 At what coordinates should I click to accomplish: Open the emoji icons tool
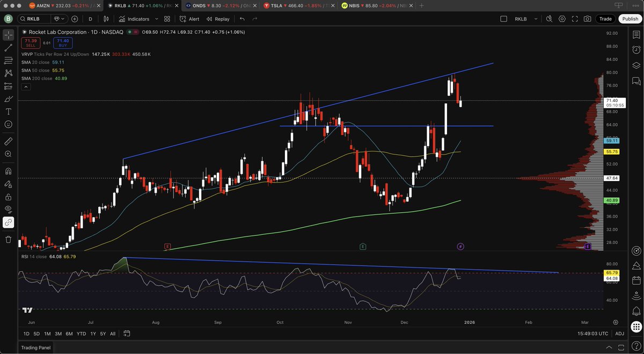point(8,124)
